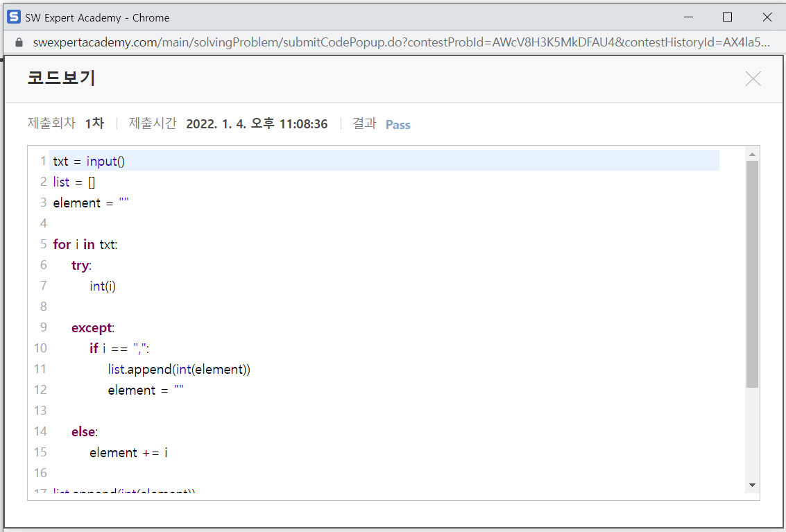Click the Pass result text

pos(398,125)
